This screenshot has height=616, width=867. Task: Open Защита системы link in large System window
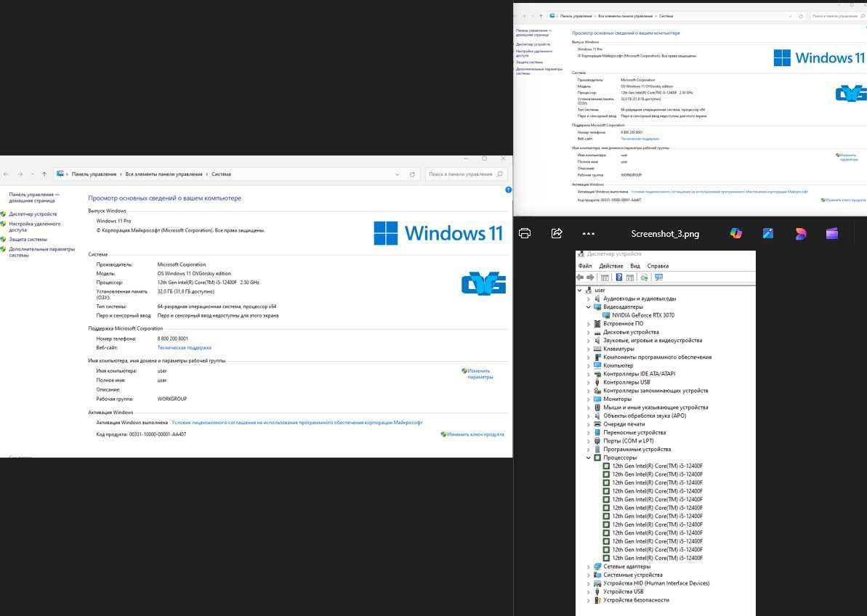(28, 239)
